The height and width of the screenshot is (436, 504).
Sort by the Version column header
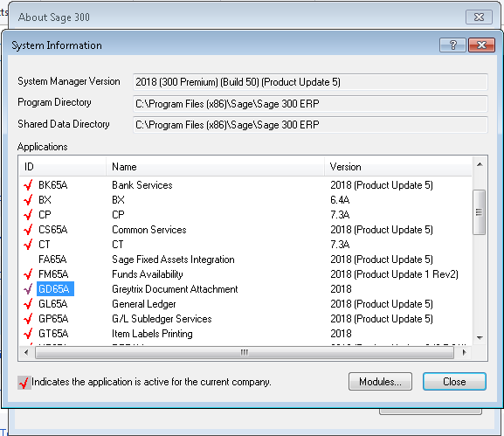pyautogui.click(x=398, y=167)
